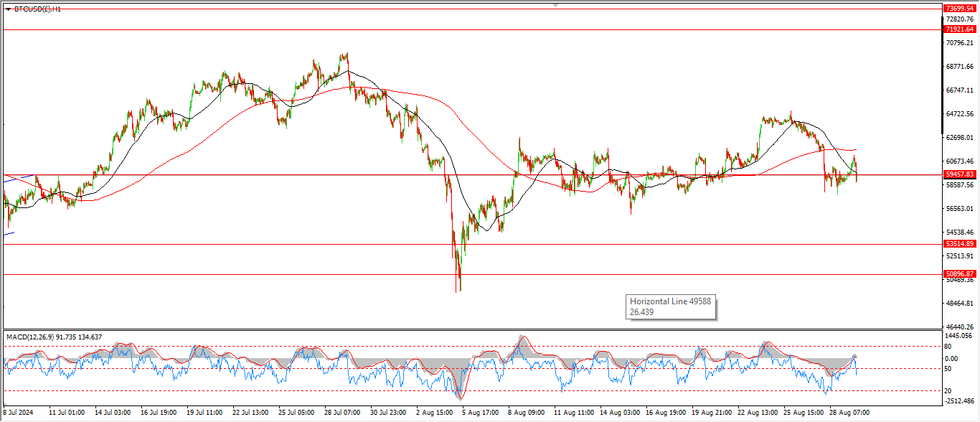Click the MACD(12,26,9) indicator label
This screenshot has width=980, height=422.
pyautogui.click(x=55, y=337)
